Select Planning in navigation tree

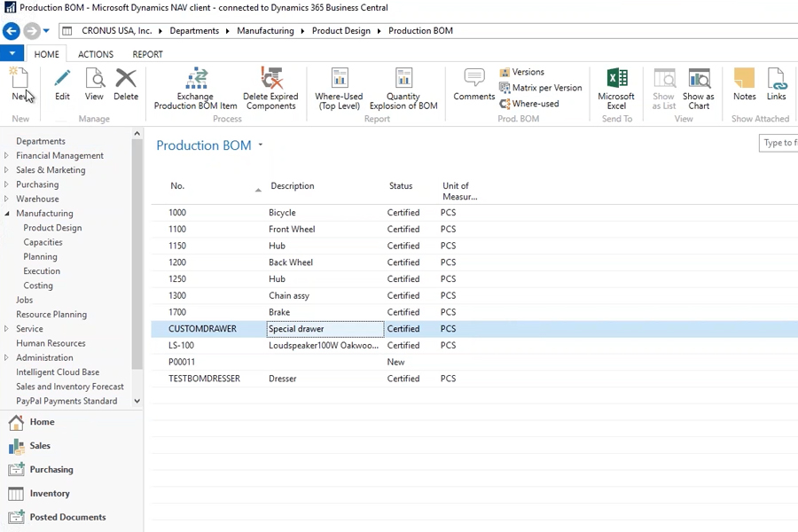40,256
